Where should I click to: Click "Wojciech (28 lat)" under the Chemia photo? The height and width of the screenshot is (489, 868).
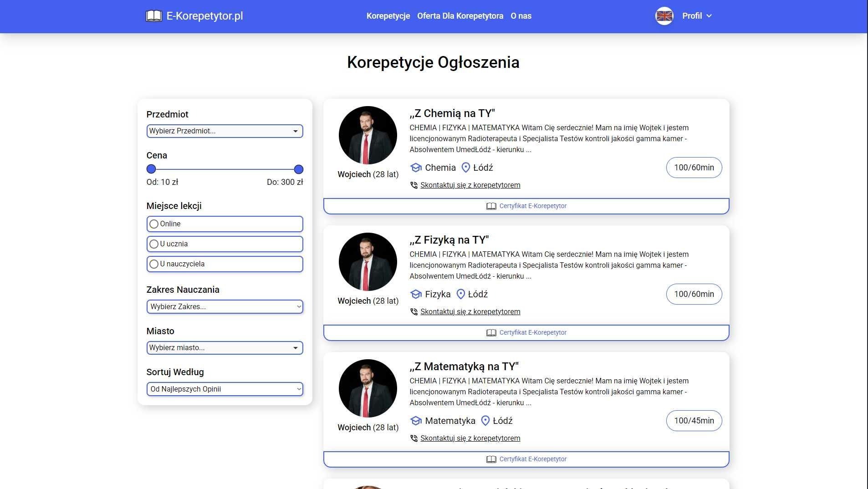(x=368, y=174)
